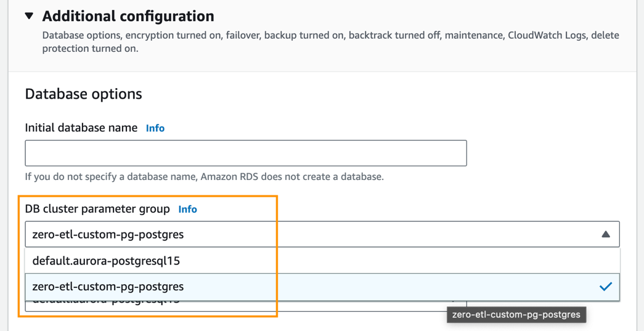This screenshot has width=644, height=331.
Task: Click the Additional configuration heading
Action: [x=128, y=16]
